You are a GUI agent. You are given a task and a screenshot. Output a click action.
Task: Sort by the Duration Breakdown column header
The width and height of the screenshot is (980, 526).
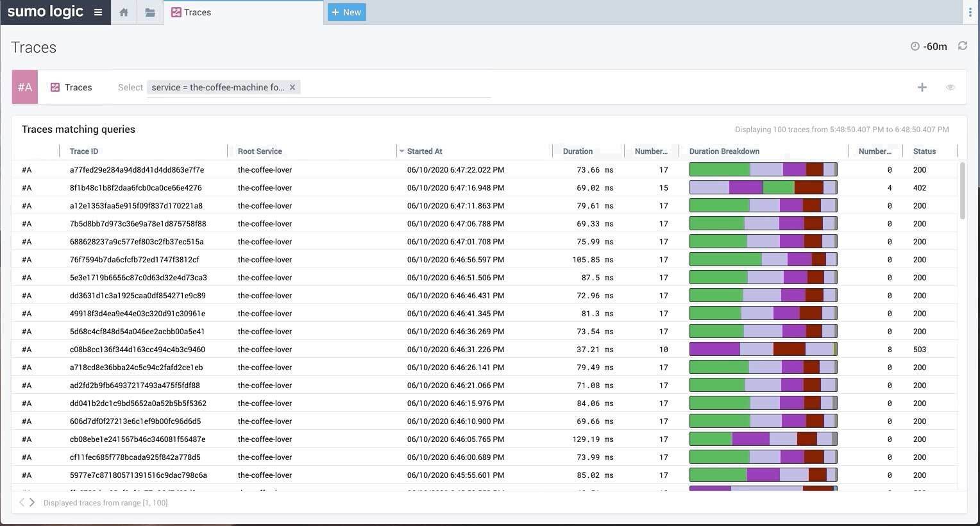(x=724, y=151)
